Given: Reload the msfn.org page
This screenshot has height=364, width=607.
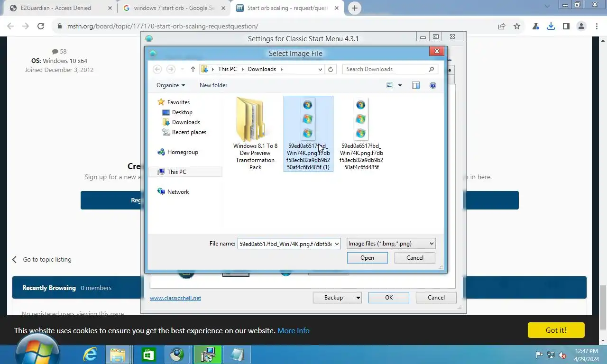Looking at the screenshot, I should 41,27.
